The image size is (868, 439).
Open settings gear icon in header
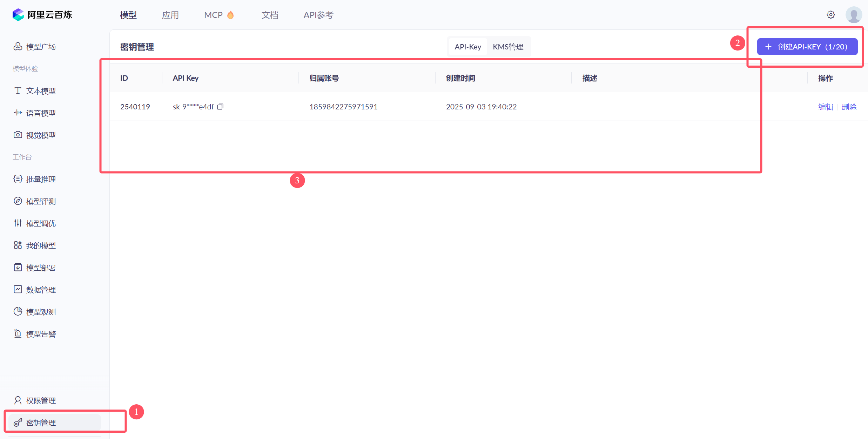pyautogui.click(x=830, y=15)
